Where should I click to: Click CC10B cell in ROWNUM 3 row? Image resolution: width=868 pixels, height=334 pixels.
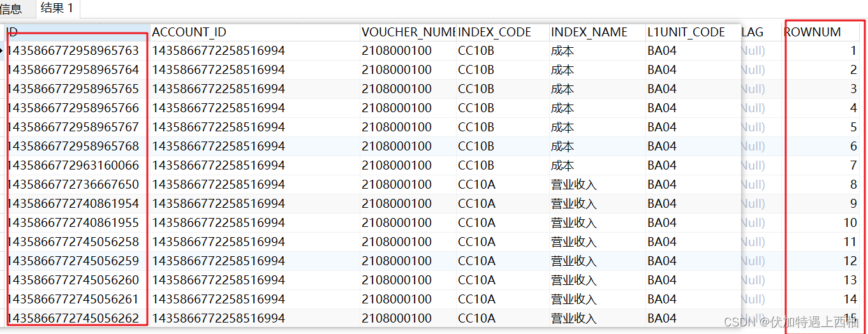(x=503, y=89)
